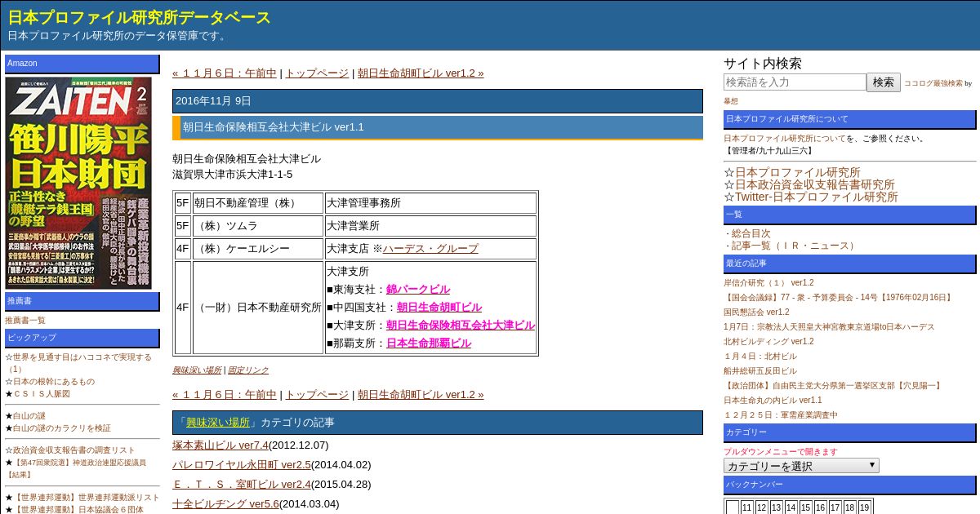Open the 錦パークビル link
980x514 pixels.
pyautogui.click(x=418, y=289)
